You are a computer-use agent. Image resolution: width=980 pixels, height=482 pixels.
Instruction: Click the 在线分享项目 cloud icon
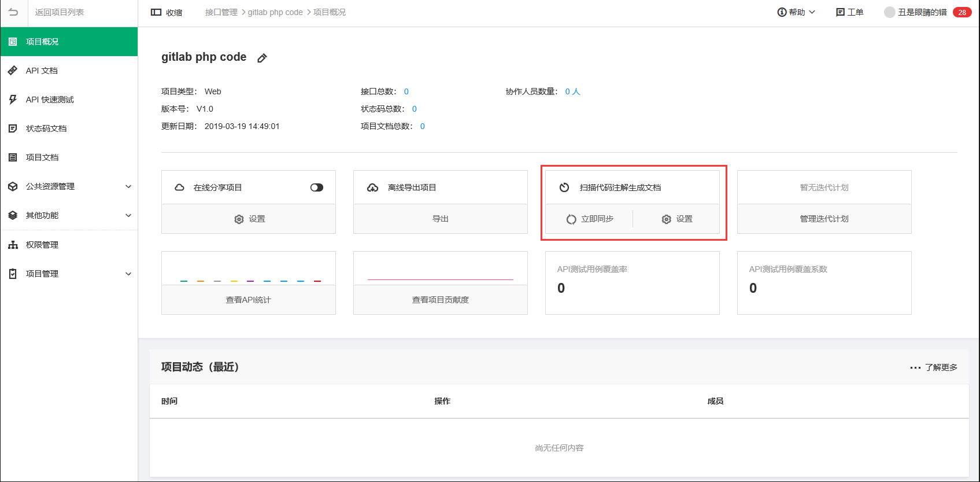180,187
